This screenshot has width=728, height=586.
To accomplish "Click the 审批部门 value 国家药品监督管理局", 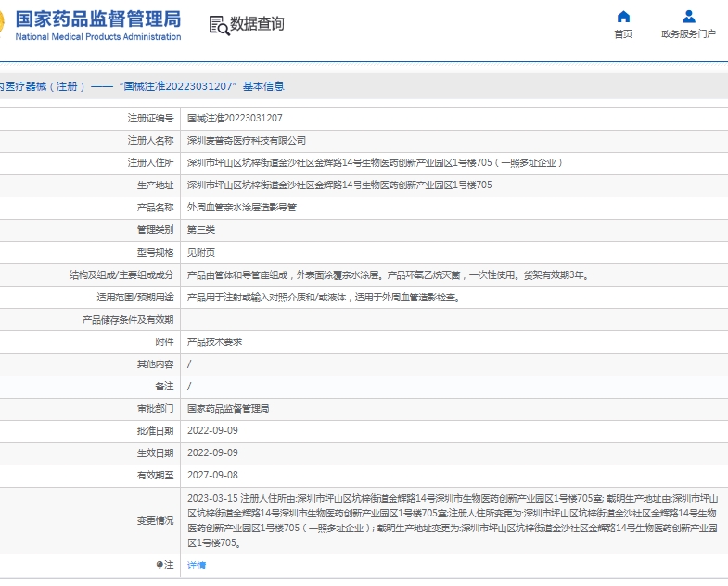I will tap(228, 409).
